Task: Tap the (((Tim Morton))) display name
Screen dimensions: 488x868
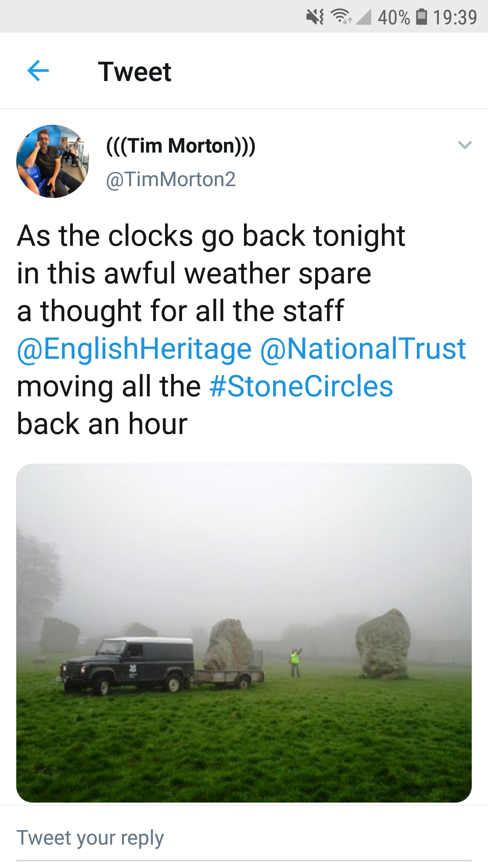Action: 181,146
